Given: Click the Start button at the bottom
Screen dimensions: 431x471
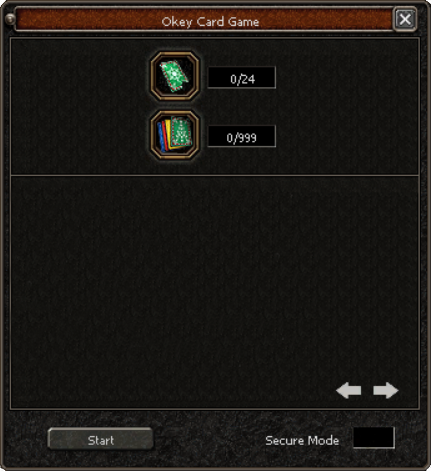Looking at the screenshot, I should (x=100, y=439).
